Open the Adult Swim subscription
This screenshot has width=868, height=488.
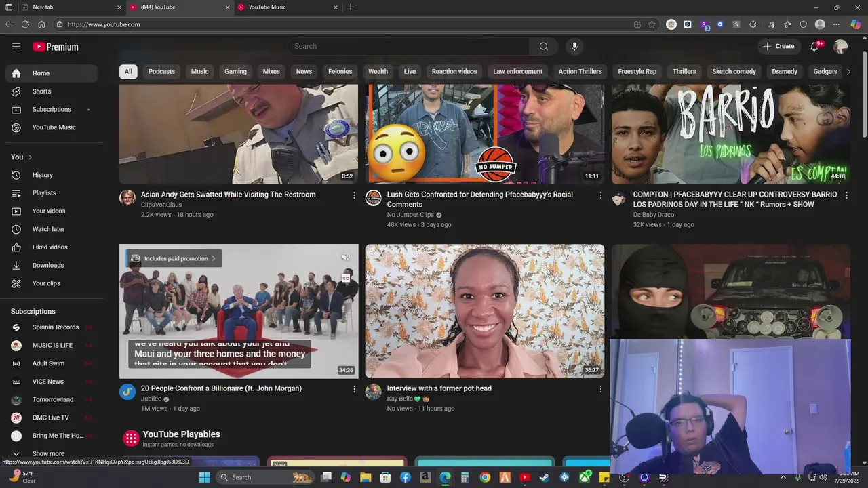[x=52, y=363]
